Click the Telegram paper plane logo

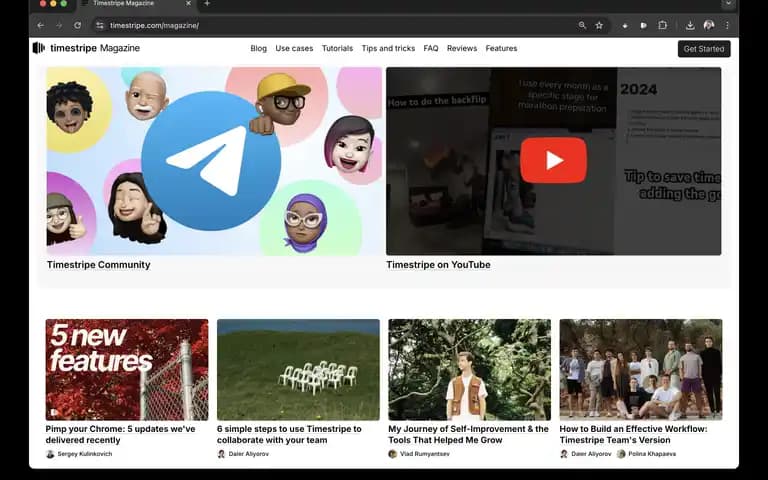(x=211, y=161)
